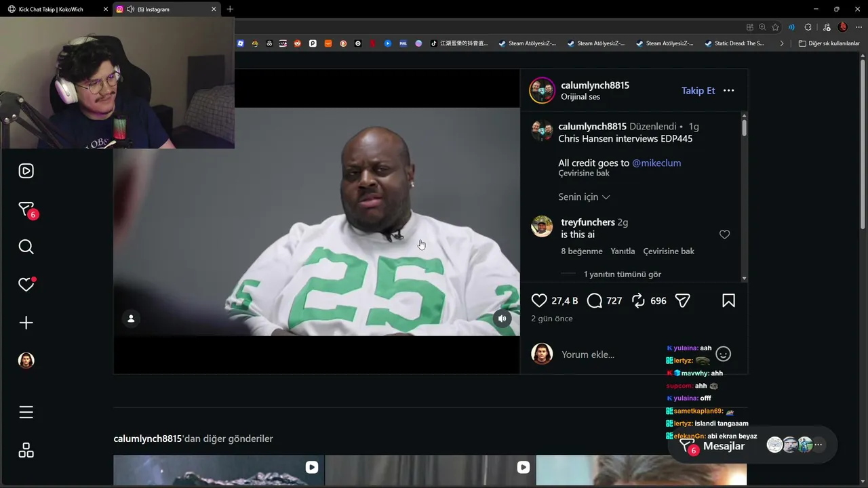The height and width of the screenshot is (488, 868).
Task: Open notifications heart in the sidebar
Action: pos(26,285)
